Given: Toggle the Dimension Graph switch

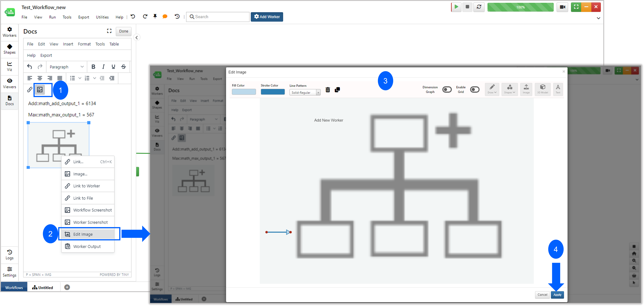Looking at the screenshot, I should (447, 90).
